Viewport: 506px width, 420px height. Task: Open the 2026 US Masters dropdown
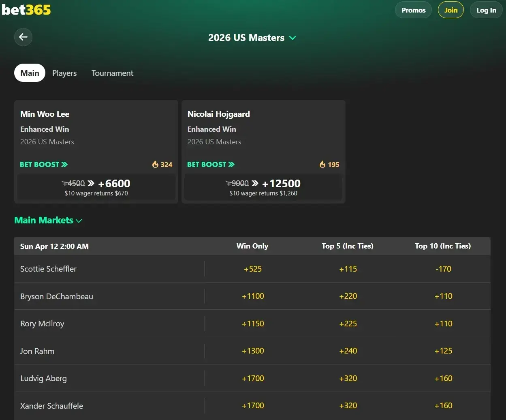[x=293, y=38]
